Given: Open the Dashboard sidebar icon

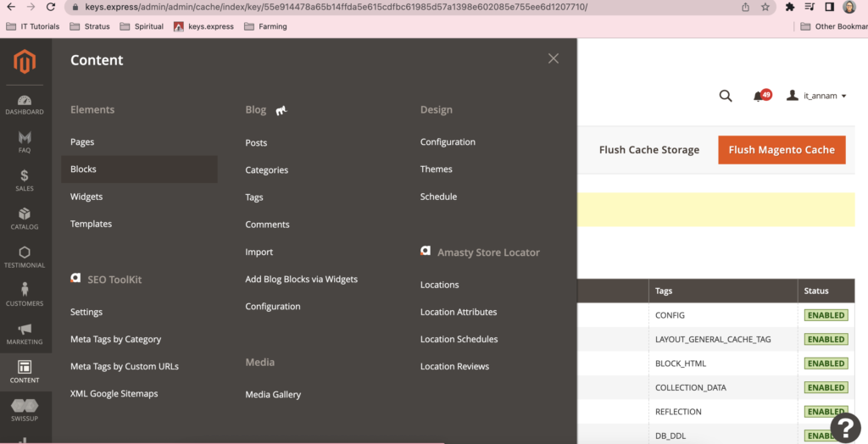Looking at the screenshot, I should tap(25, 105).
